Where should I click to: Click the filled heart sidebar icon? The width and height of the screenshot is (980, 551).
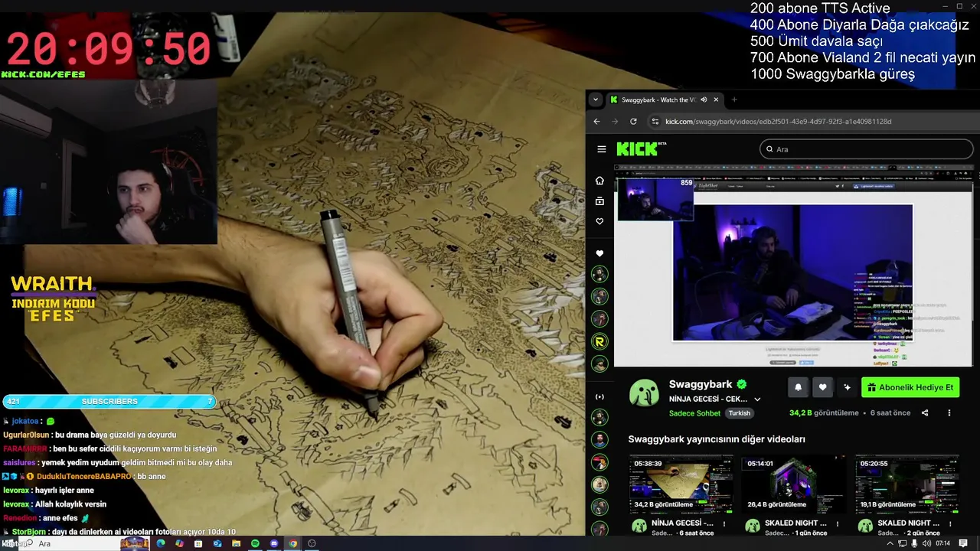point(599,253)
